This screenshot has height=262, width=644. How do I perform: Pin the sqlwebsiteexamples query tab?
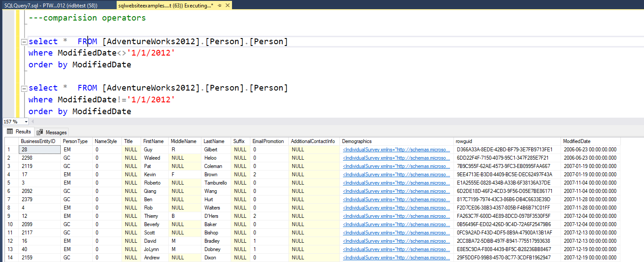coord(219,6)
